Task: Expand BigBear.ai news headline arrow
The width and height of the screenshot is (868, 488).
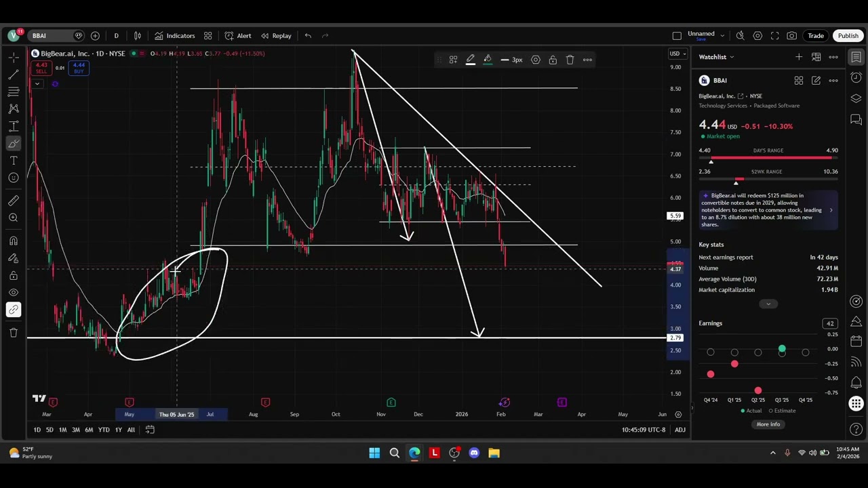Action: click(x=831, y=210)
